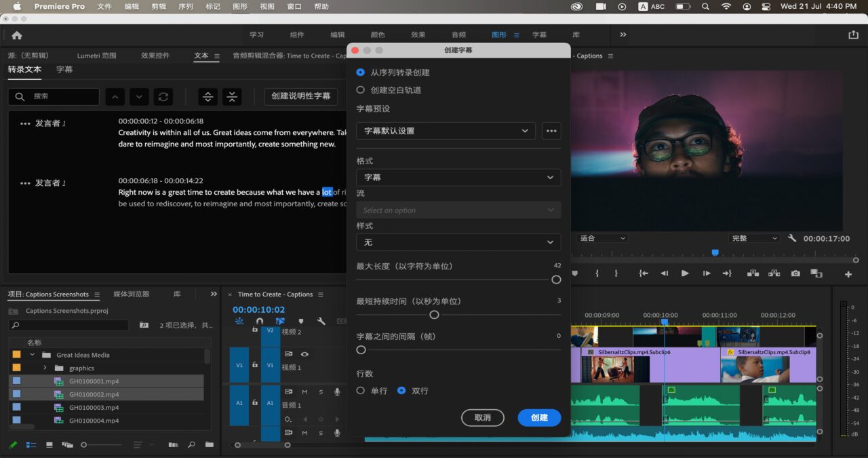Select 创建空白轨道 radio option
Image resolution: width=868 pixels, height=458 pixels.
click(x=361, y=90)
